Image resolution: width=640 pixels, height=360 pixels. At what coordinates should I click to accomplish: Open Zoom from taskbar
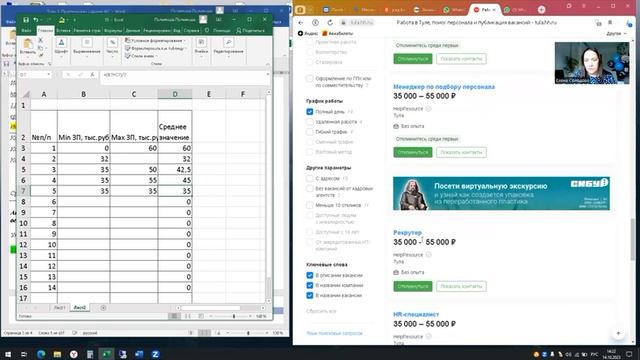(x=155, y=354)
